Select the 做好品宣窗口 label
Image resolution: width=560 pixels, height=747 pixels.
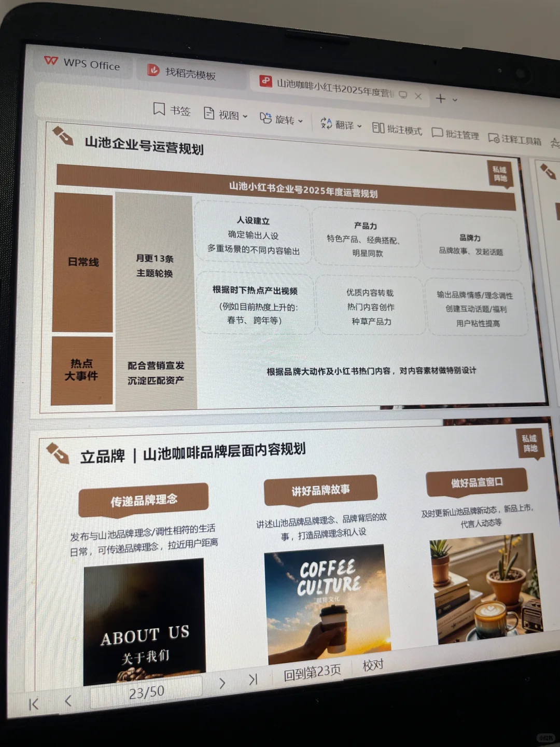tap(477, 482)
